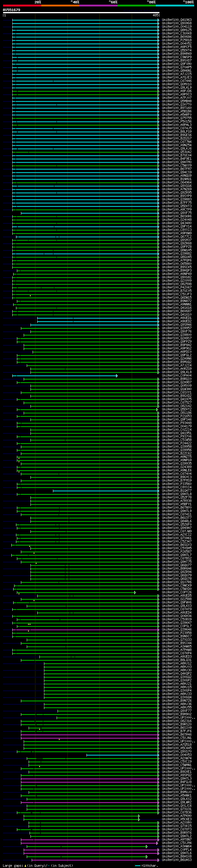This screenshot has width=197, height=868.
Task: Click the purple ~60% identity legend segment
Action: tap(98, 6)
